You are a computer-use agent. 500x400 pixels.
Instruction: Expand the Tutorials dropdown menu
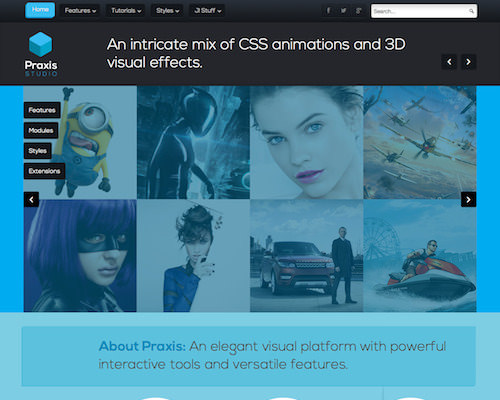pyautogui.click(x=126, y=11)
